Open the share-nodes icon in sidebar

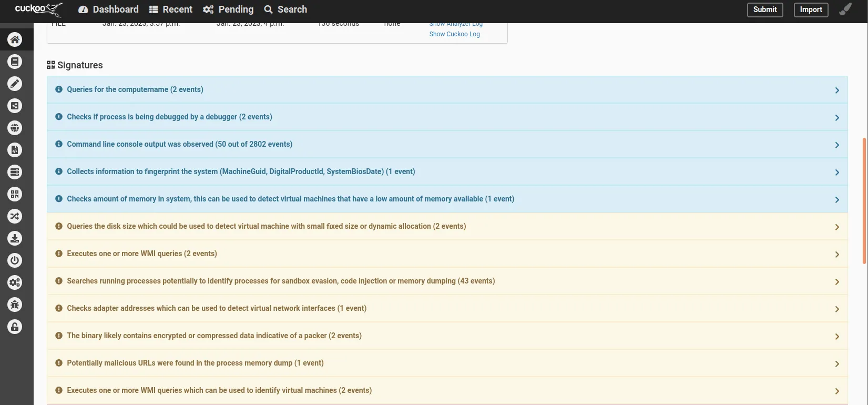(x=15, y=106)
